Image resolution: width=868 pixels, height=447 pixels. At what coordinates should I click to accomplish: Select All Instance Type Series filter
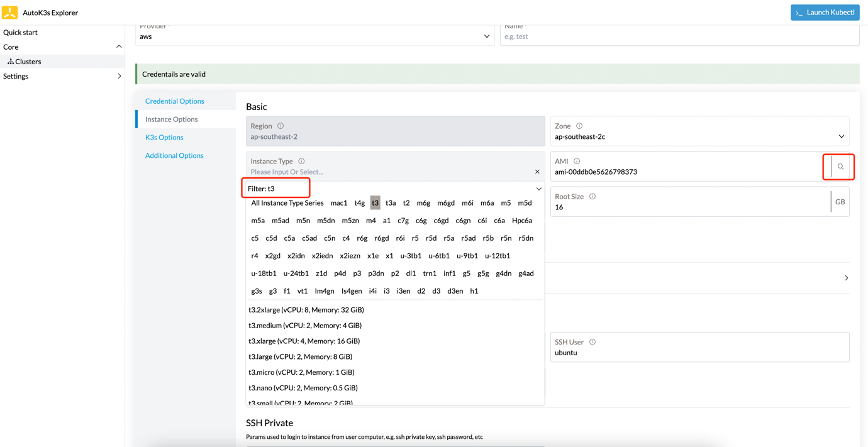pos(287,203)
